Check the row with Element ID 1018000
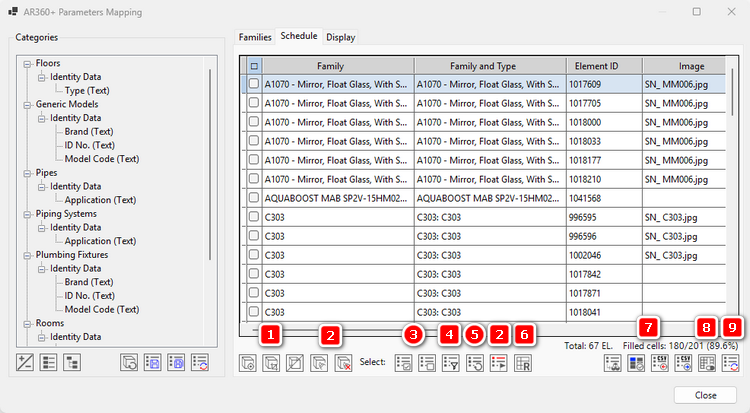This screenshot has height=413, width=750. point(254,122)
